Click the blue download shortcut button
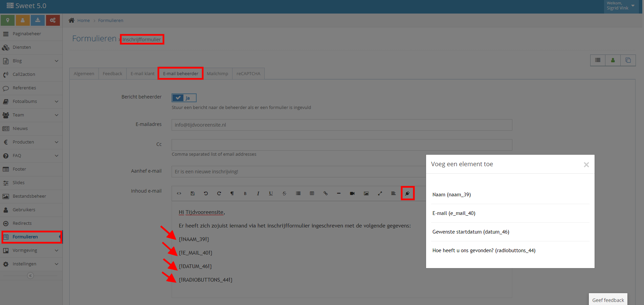The width and height of the screenshot is (644, 305). (38, 20)
